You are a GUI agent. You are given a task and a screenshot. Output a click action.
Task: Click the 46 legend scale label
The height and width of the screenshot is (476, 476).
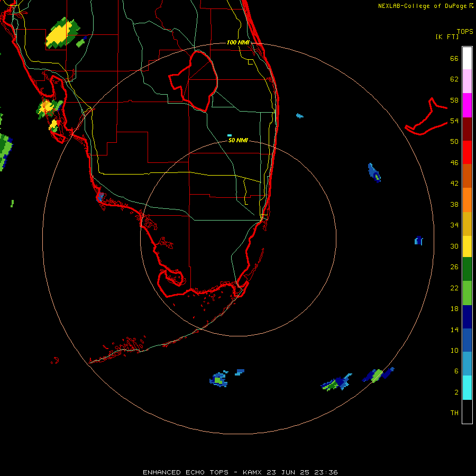(454, 163)
